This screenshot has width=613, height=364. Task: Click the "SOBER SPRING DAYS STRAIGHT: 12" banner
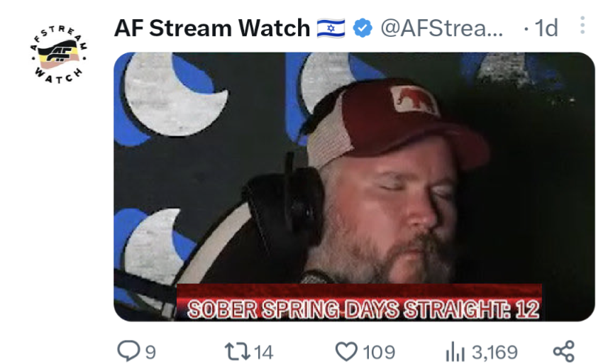pos(359,302)
